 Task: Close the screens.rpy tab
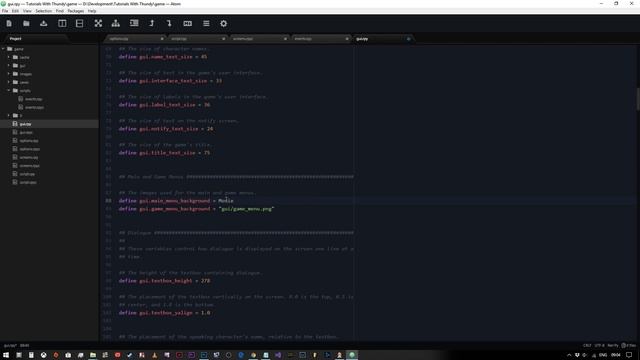click(285, 39)
